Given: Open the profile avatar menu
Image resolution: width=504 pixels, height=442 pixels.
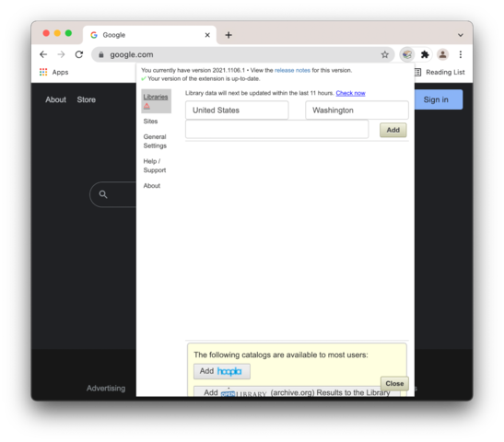Looking at the screenshot, I should click(442, 54).
